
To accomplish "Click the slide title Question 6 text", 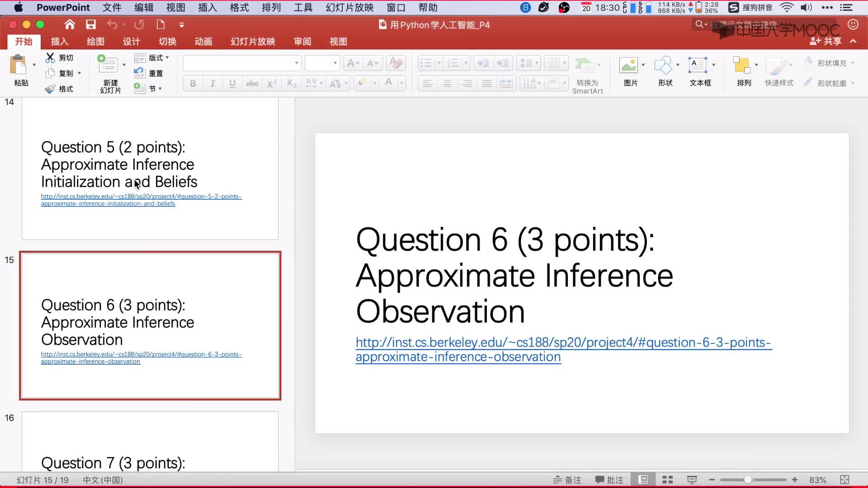I will coord(514,275).
